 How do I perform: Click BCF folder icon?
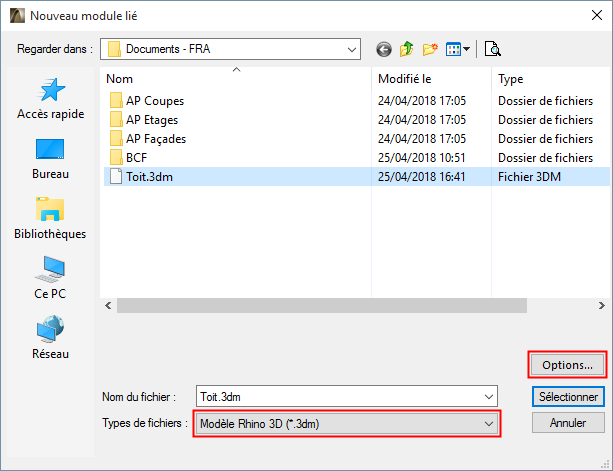point(116,158)
